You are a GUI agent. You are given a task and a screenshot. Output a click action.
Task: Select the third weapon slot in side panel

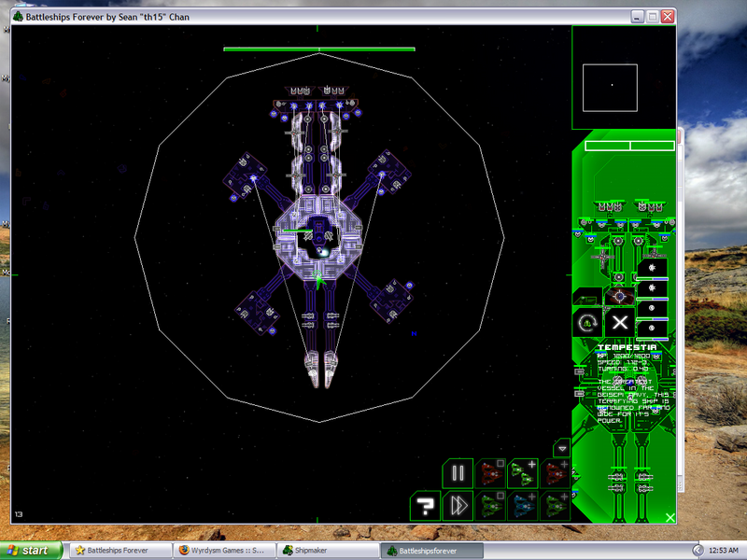click(x=652, y=309)
